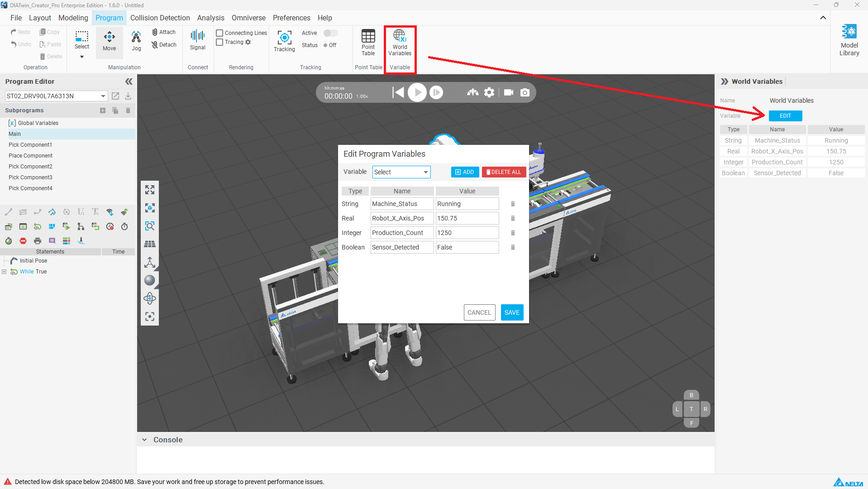The image size is (868, 489).
Task: Open the Model Library panel
Action: 849,40
